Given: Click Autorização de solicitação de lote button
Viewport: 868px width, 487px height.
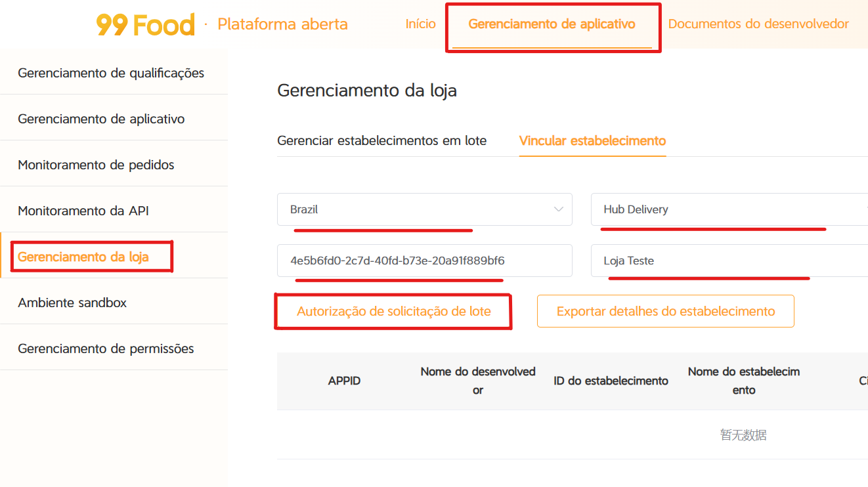Looking at the screenshot, I should 393,311.
